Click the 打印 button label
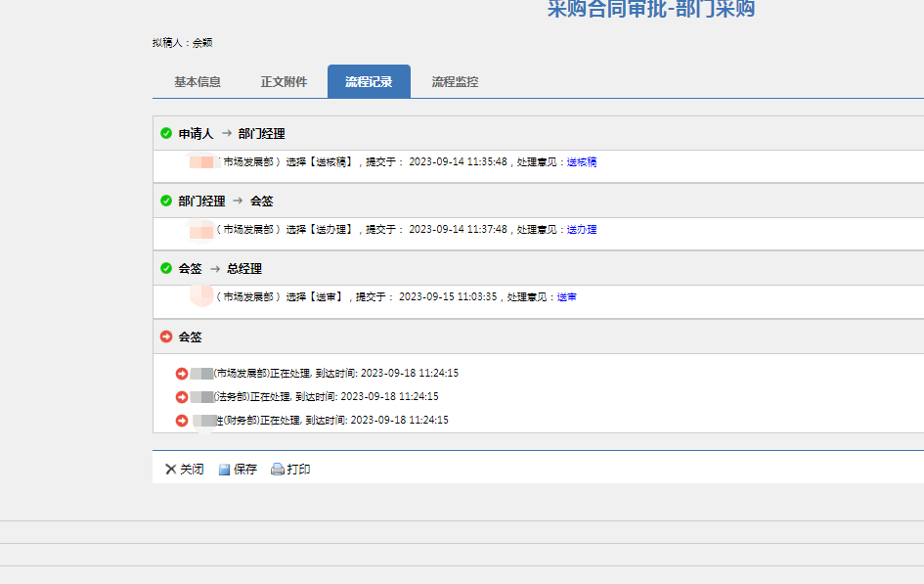The height and width of the screenshot is (584, 924). 299,470
